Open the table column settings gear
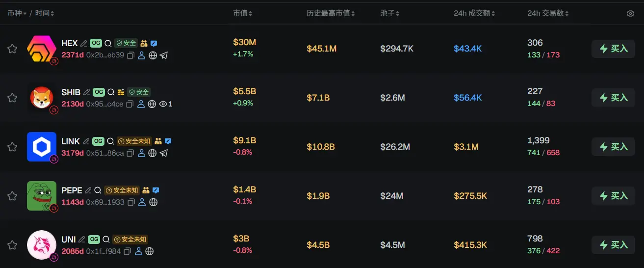Image resolution: width=644 pixels, height=268 pixels. point(631,14)
